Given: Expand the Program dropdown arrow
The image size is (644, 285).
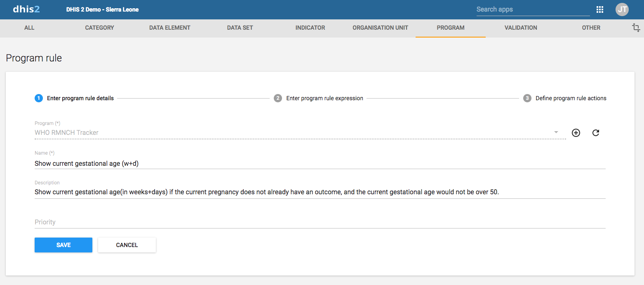Looking at the screenshot, I should point(556,132).
